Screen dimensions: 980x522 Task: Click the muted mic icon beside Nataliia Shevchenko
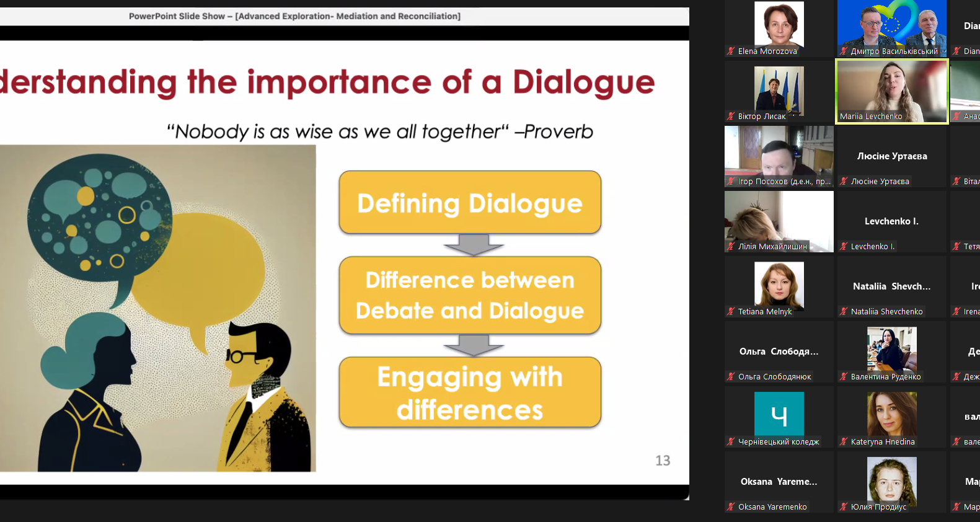844,312
